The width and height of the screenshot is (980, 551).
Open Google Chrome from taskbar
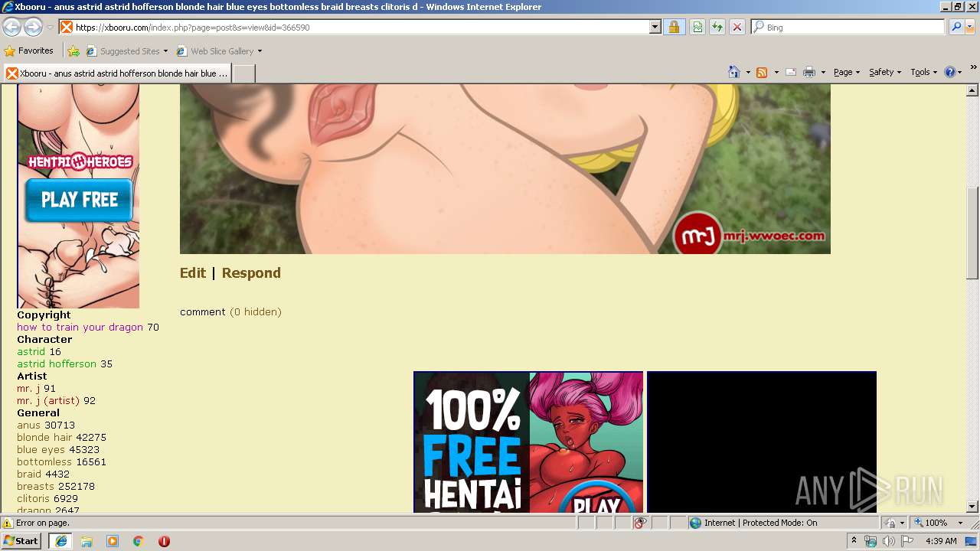click(x=139, y=541)
